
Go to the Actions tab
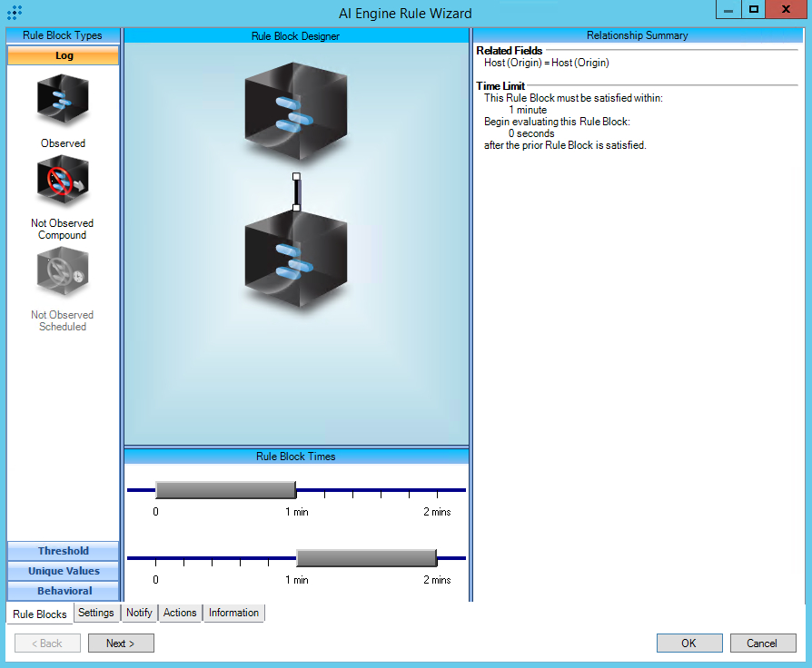coord(180,613)
